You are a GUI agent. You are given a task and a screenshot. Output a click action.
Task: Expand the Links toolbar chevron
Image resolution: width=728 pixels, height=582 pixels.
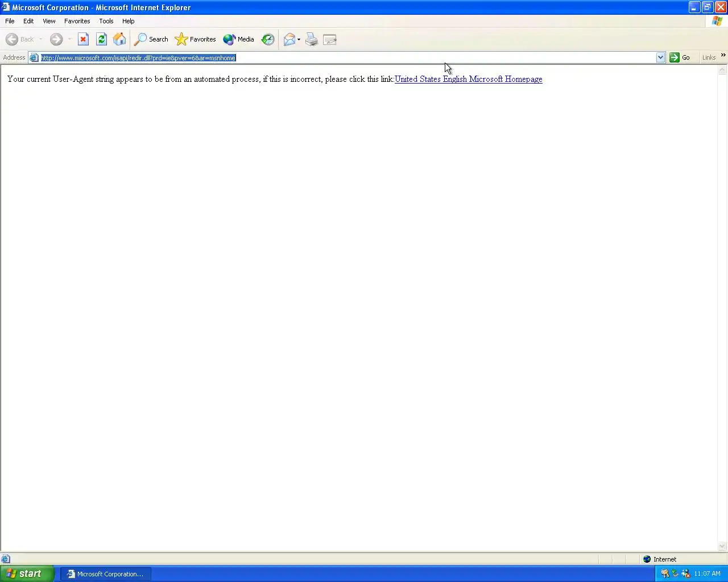(723, 55)
